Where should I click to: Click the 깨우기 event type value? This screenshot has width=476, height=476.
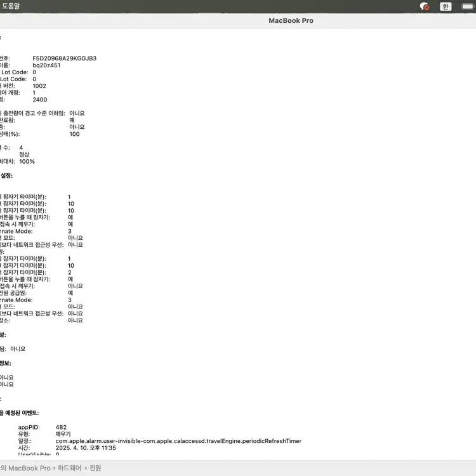64,434
